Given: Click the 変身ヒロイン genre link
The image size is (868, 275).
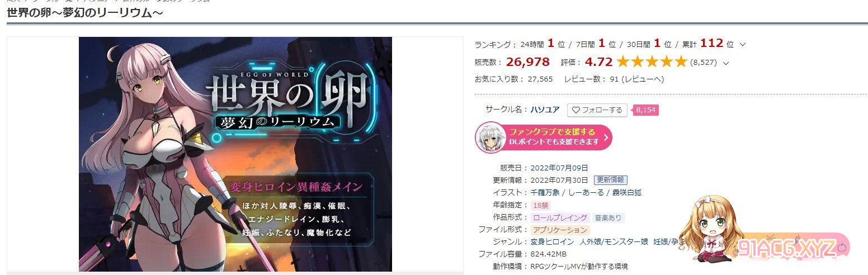Looking at the screenshot, I should click(x=552, y=242).
